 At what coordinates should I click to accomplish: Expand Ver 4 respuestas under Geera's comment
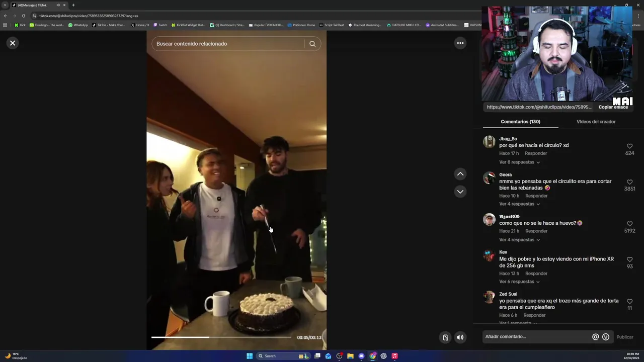point(519,204)
